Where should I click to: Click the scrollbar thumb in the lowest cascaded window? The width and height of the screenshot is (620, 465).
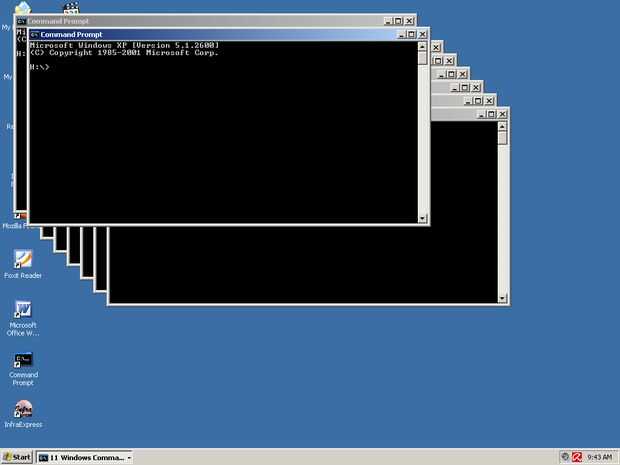point(502,138)
